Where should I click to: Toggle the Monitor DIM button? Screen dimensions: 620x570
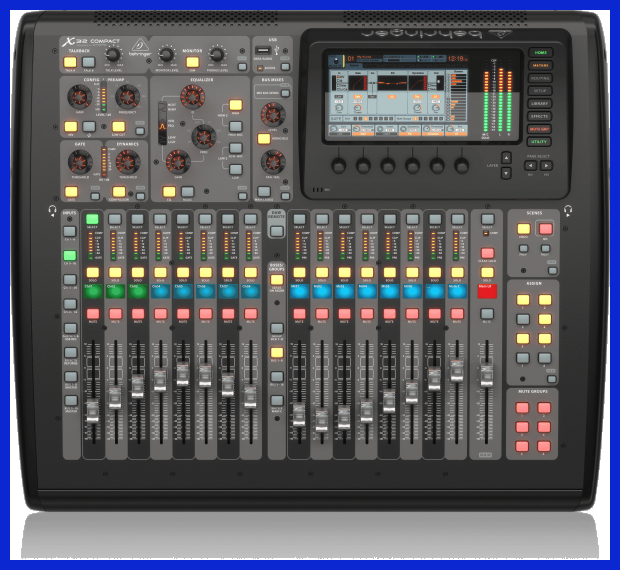(x=192, y=62)
